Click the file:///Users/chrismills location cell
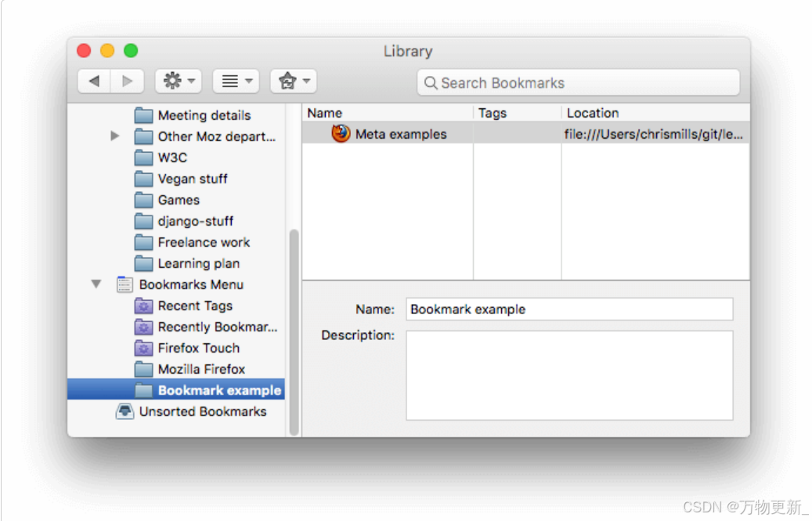 [x=654, y=134]
